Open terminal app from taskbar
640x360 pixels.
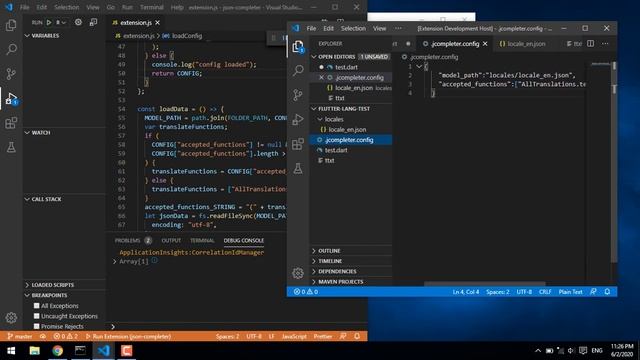(x=80, y=351)
